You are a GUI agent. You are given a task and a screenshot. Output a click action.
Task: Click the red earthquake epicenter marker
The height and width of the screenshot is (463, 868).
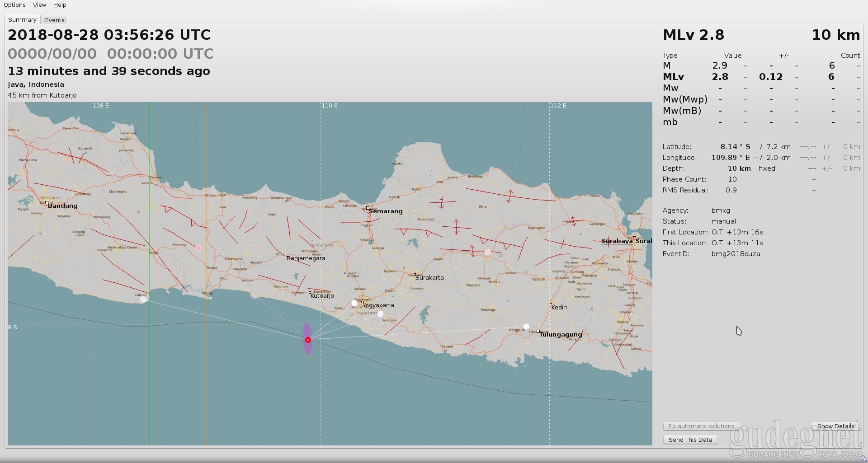[308, 340]
